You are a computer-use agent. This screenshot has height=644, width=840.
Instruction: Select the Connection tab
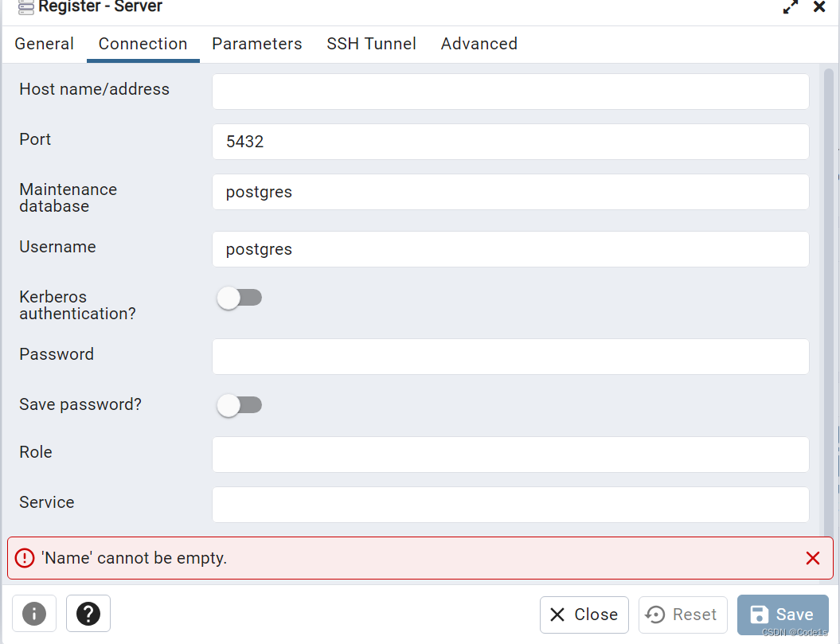point(143,44)
